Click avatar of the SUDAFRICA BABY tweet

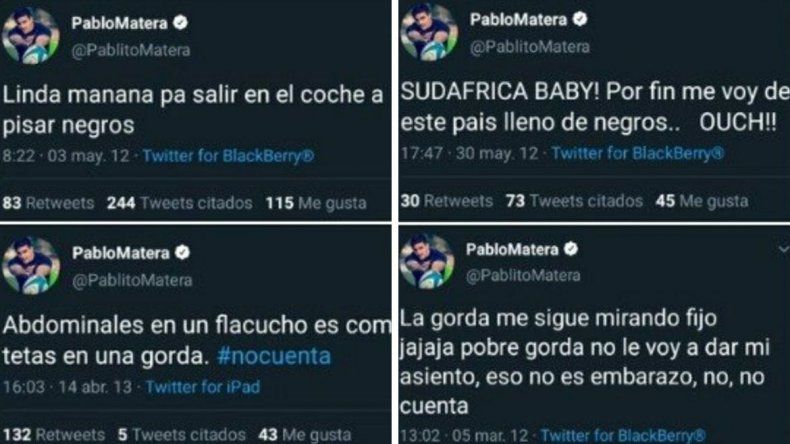429,32
